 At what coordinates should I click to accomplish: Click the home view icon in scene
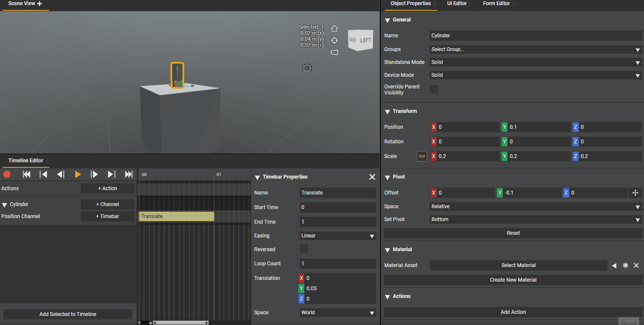coord(334,29)
